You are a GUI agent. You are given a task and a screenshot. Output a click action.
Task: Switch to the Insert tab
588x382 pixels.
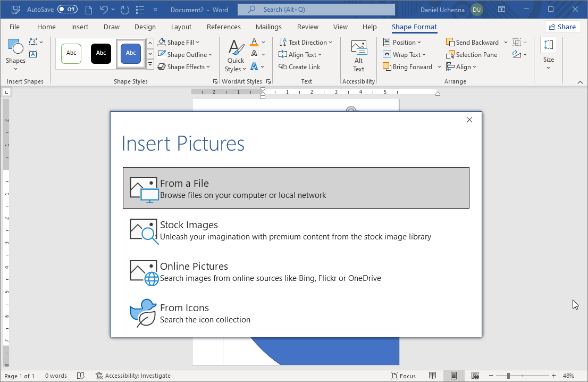(80, 27)
